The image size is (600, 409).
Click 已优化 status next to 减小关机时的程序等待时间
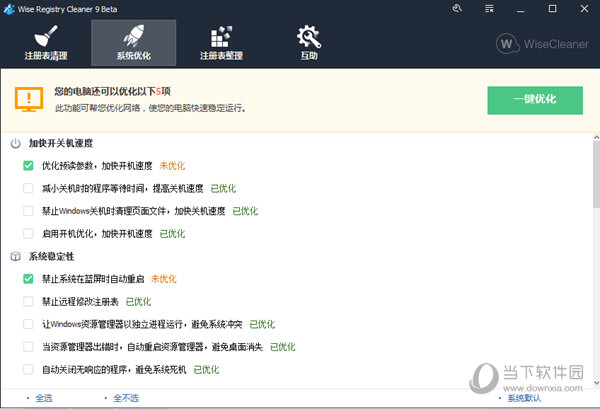point(223,188)
